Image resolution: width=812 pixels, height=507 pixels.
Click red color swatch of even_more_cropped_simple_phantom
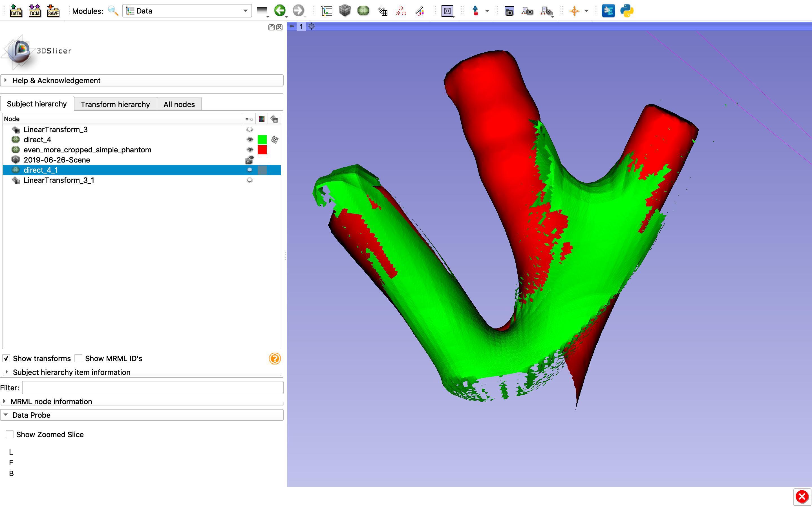(262, 150)
